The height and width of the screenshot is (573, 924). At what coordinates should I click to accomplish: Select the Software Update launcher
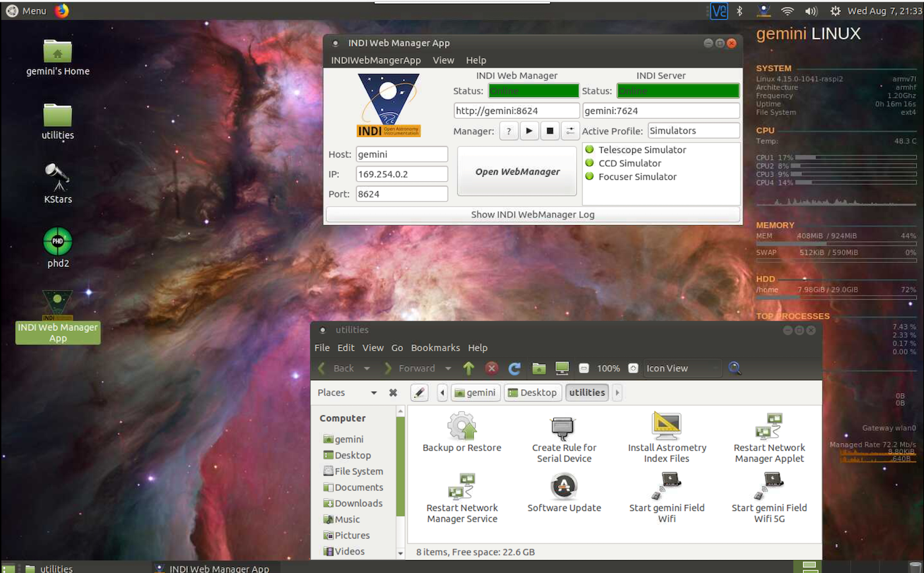coord(564,493)
